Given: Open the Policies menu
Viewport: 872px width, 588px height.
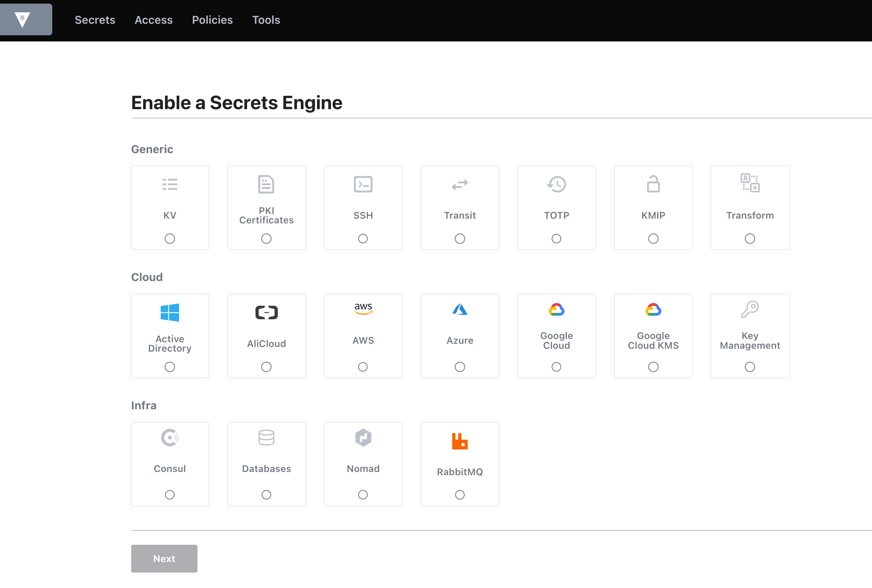Looking at the screenshot, I should 212,20.
